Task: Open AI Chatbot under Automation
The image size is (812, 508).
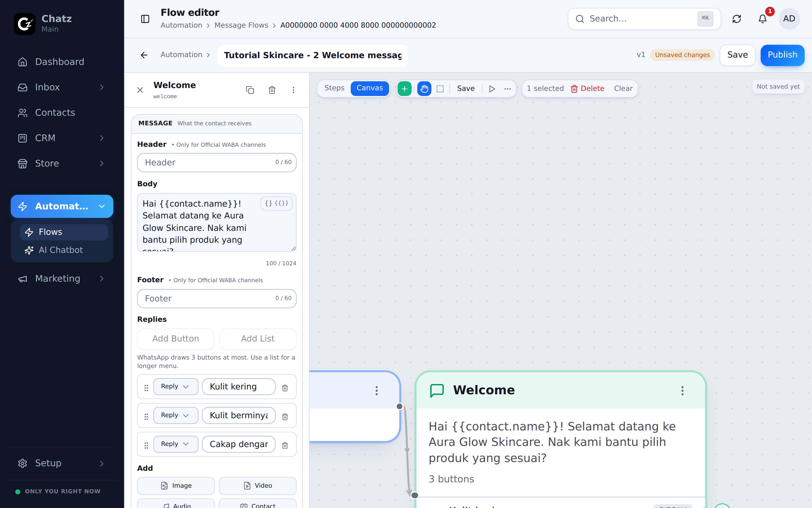Action: [x=64, y=250]
